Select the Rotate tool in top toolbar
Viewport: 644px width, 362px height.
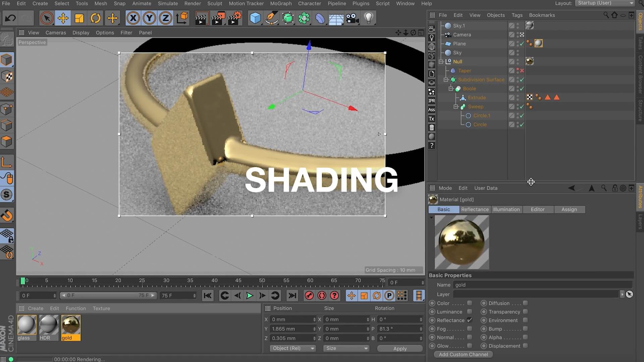[96, 18]
